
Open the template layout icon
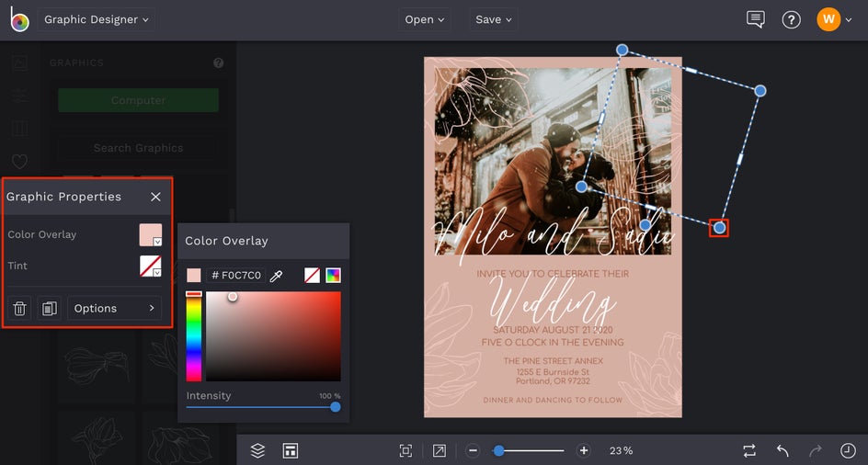pyautogui.click(x=290, y=450)
